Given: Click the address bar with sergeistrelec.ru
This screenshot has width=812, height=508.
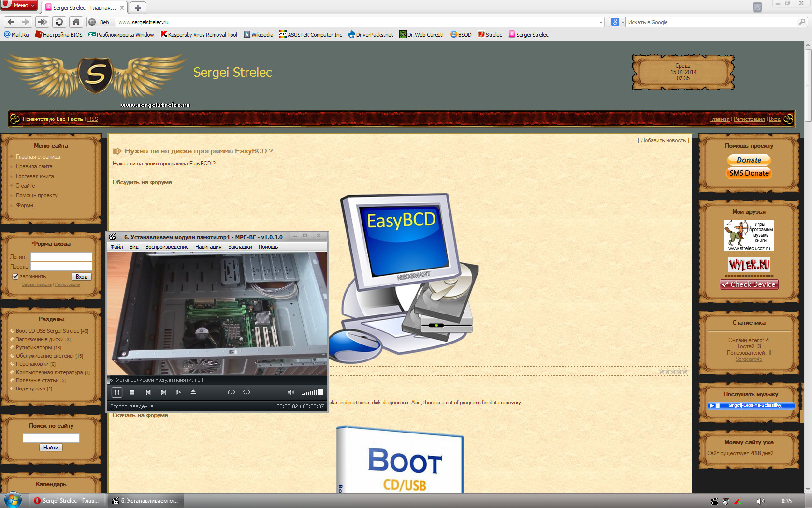Looking at the screenshot, I should 357,22.
